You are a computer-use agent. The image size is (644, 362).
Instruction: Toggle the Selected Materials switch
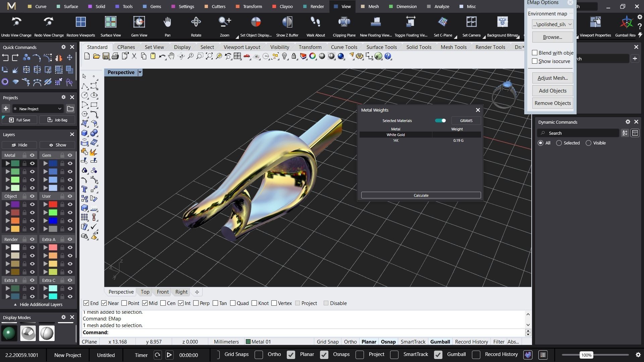pyautogui.click(x=440, y=121)
